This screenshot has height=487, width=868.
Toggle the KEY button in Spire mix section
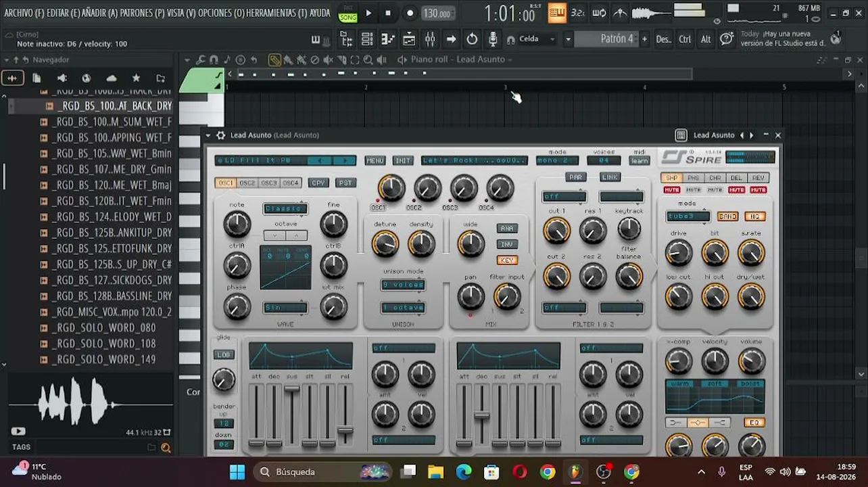tap(507, 260)
